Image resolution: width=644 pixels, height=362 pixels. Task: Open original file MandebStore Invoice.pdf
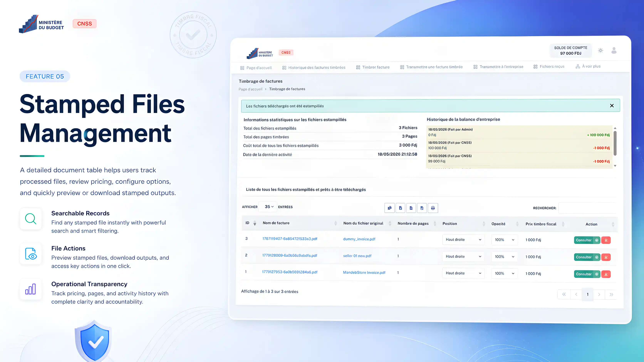point(364,272)
